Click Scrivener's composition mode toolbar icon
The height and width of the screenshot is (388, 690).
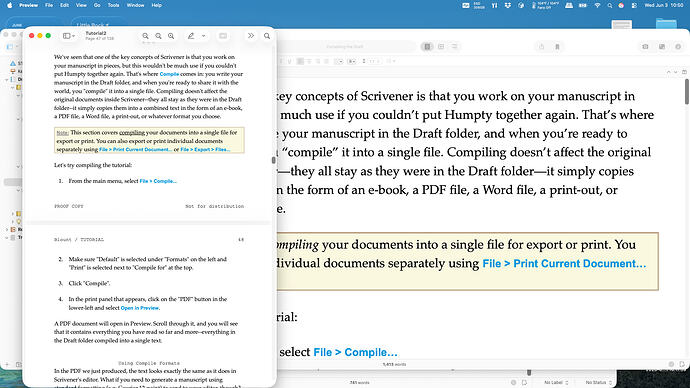click(x=662, y=47)
